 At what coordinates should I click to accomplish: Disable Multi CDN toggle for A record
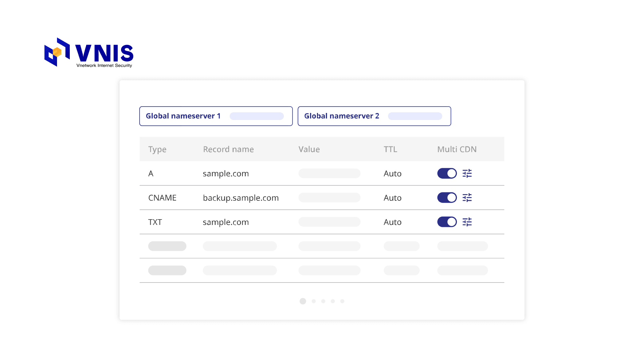click(447, 173)
